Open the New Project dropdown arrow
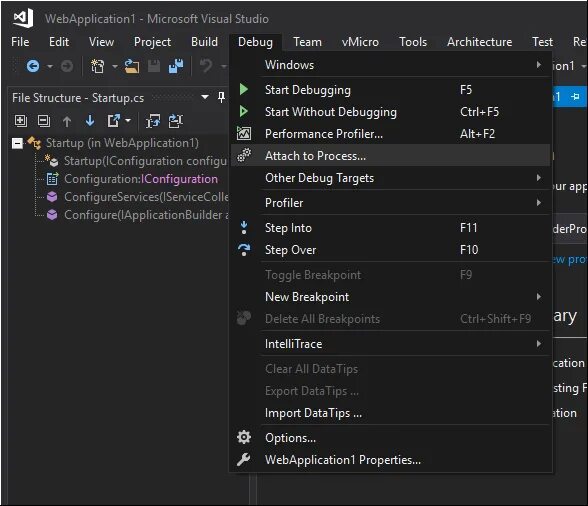The height and width of the screenshot is (506, 588). click(115, 67)
